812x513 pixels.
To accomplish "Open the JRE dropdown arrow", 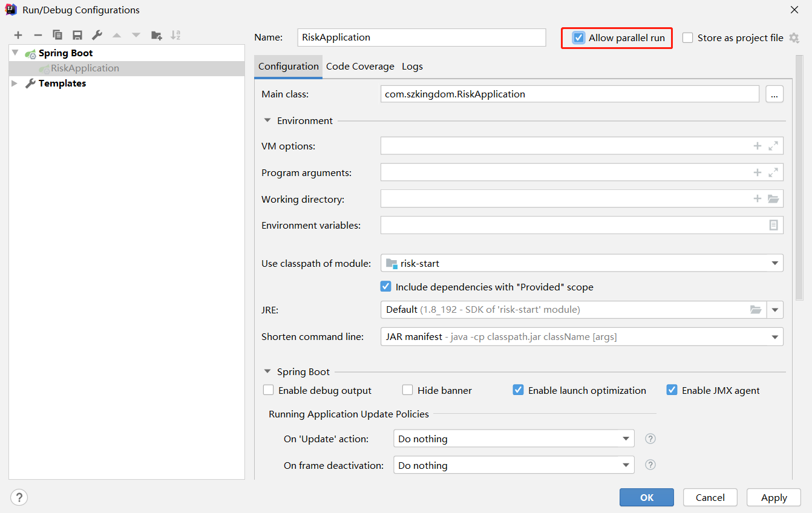I will click(x=775, y=310).
